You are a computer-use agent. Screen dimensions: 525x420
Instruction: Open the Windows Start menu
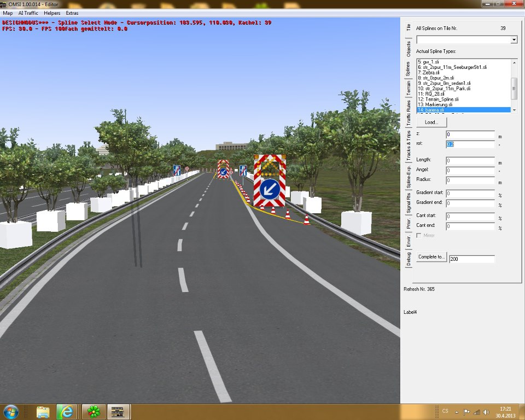pyautogui.click(x=12, y=411)
